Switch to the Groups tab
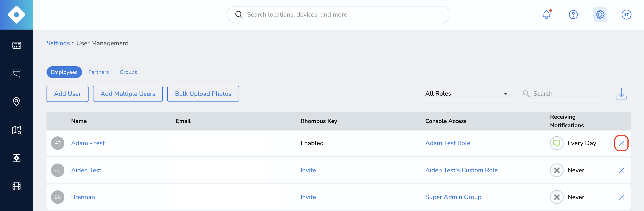The height and width of the screenshot is (211, 644). (x=128, y=72)
